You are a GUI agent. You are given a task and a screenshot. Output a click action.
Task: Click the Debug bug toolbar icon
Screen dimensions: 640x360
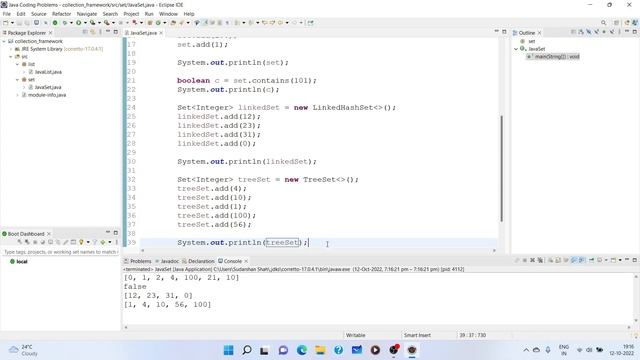point(64,23)
